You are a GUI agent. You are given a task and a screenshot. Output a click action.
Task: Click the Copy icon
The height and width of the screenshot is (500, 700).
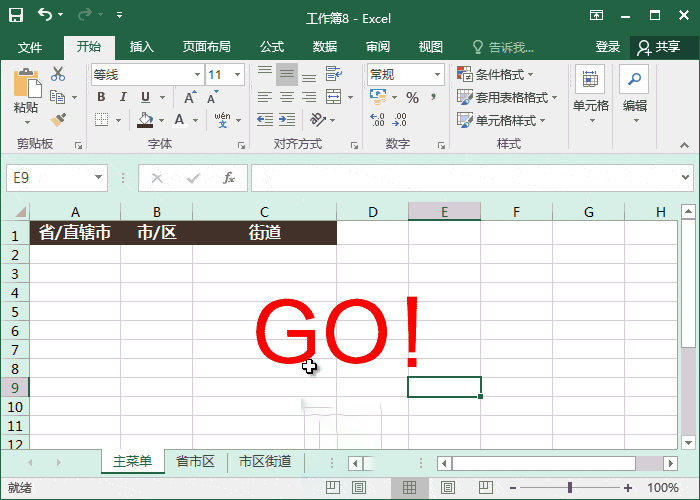58,97
